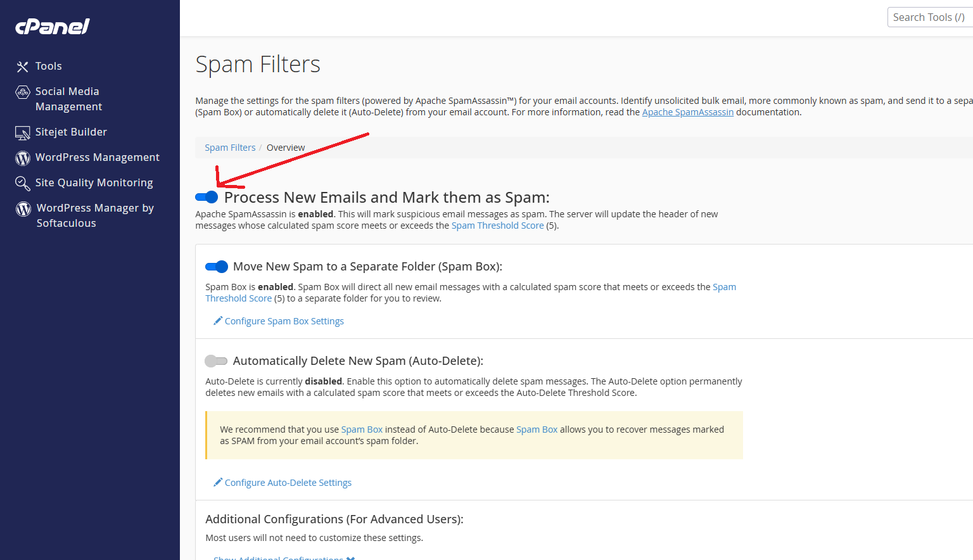Screen dimensions: 973x560
Task: Click 'Move New Spam to a Separate Folder' heading
Action: coord(367,267)
